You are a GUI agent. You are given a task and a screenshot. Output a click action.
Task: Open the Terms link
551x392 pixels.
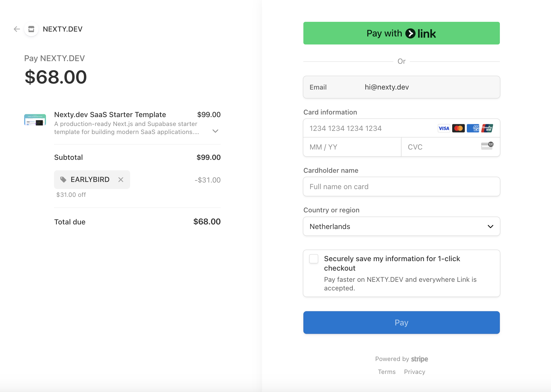click(x=387, y=372)
